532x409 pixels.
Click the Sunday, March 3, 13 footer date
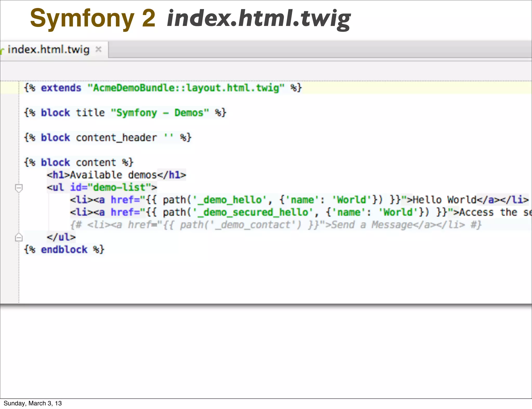[x=33, y=403]
